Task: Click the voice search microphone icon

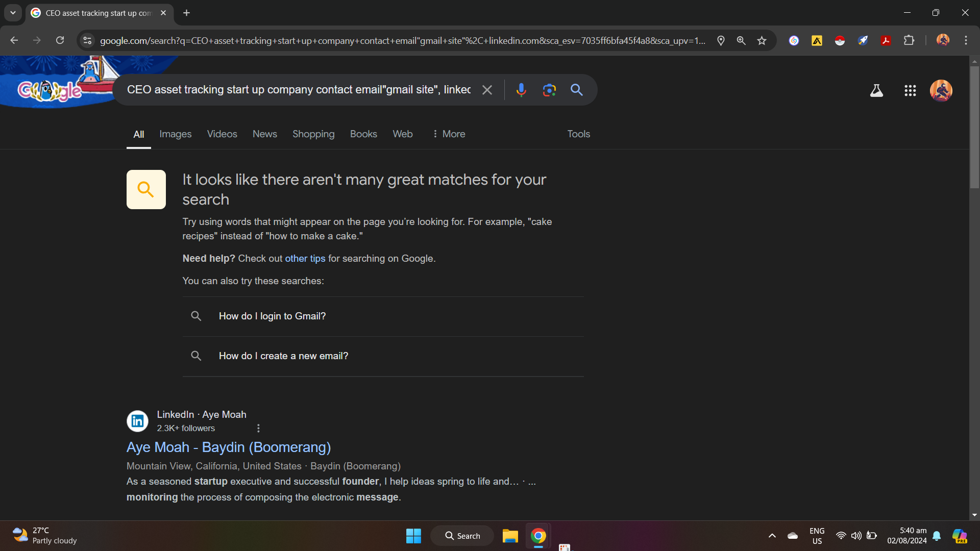Action: pyautogui.click(x=521, y=90)
